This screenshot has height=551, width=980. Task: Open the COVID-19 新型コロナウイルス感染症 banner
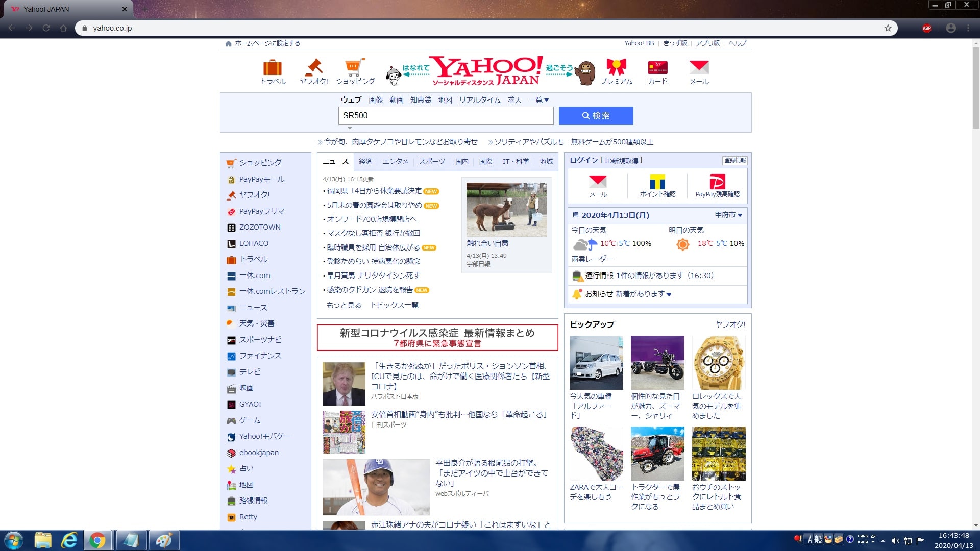[437, 338]
